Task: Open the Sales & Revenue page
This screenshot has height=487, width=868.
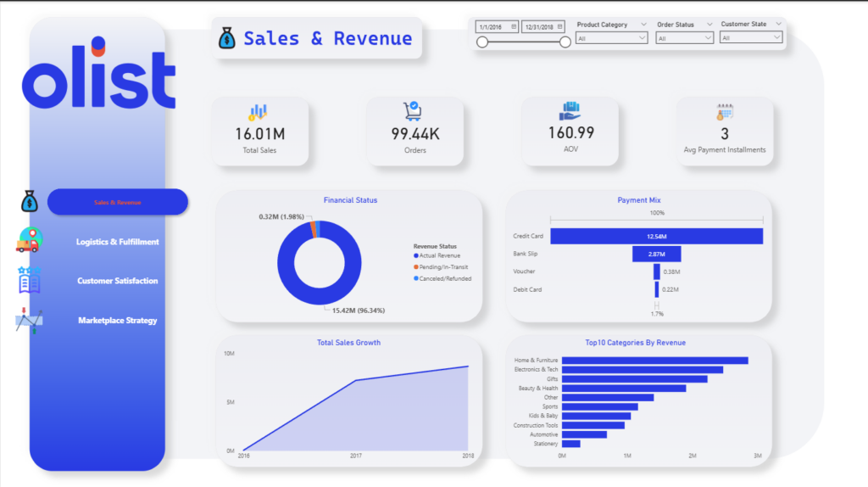Action: pos(117,202)
